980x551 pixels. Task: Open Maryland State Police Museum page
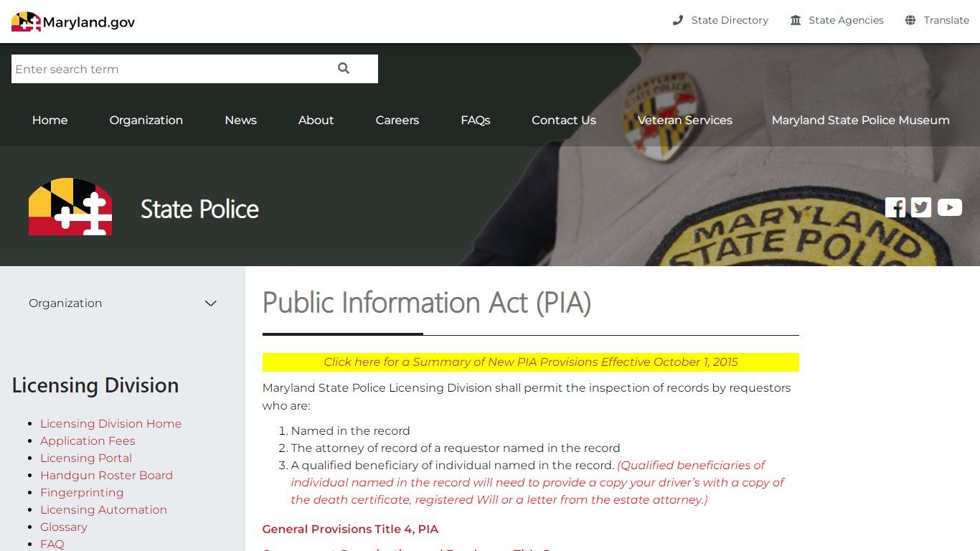(861, 120)
